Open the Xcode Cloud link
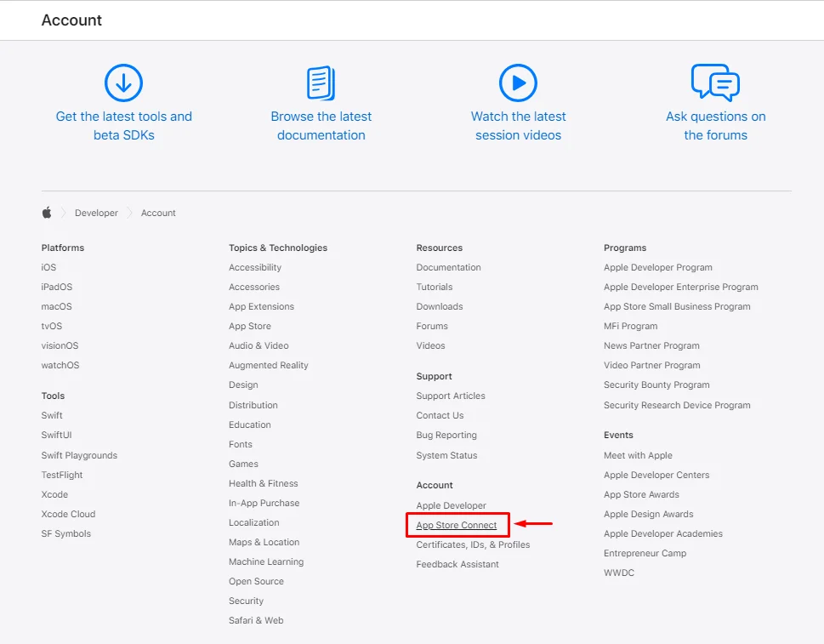This screenshot has height=644, width=824. [68, 514]
